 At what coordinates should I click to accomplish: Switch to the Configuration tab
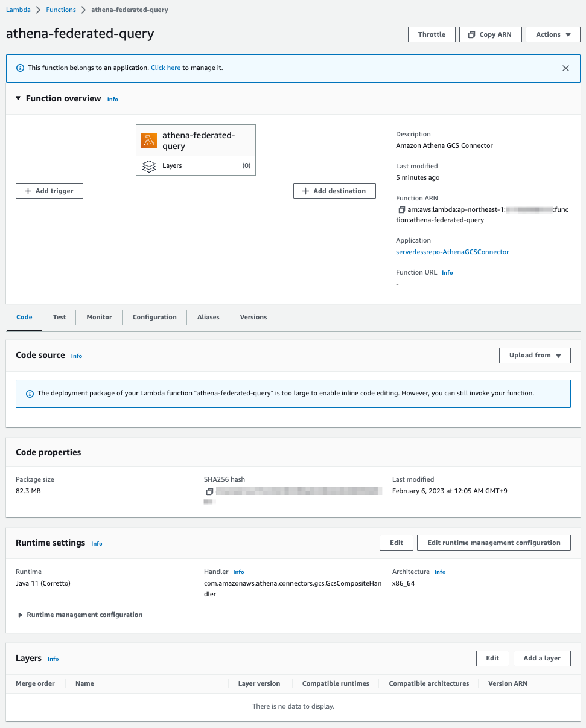coord(154,317)
